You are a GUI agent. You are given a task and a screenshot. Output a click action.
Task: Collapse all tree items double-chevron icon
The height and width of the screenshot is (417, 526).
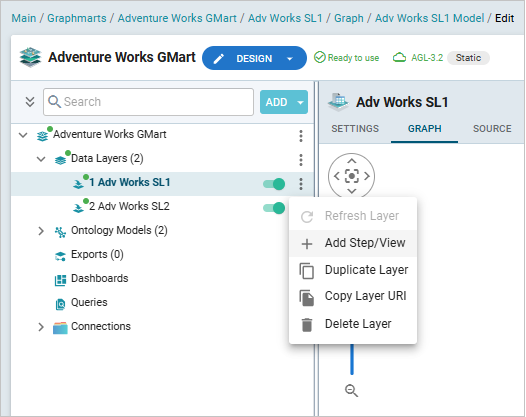click(30, 102)
